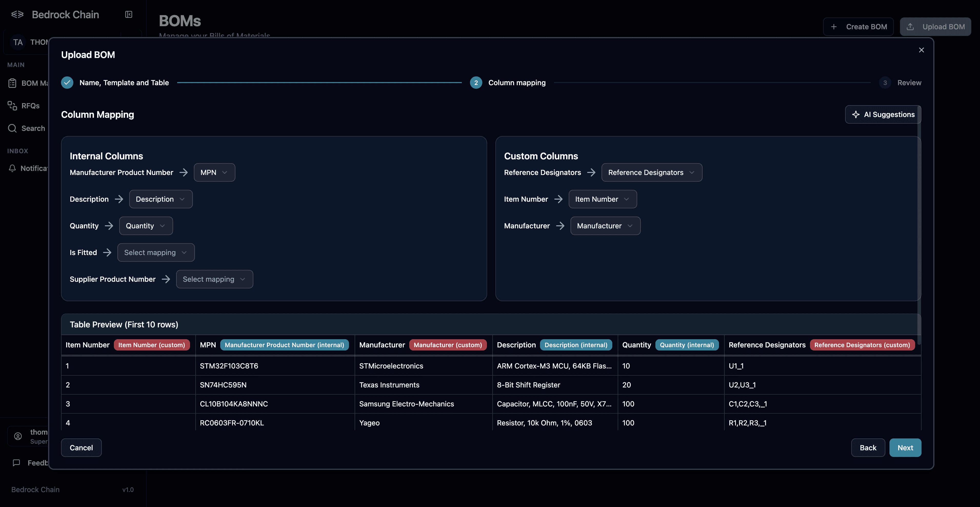Image resolution: width=980 pixels, height=507 pixels.
Task: Click the Feedback chat bubble icon
Action: click(16, 463)
